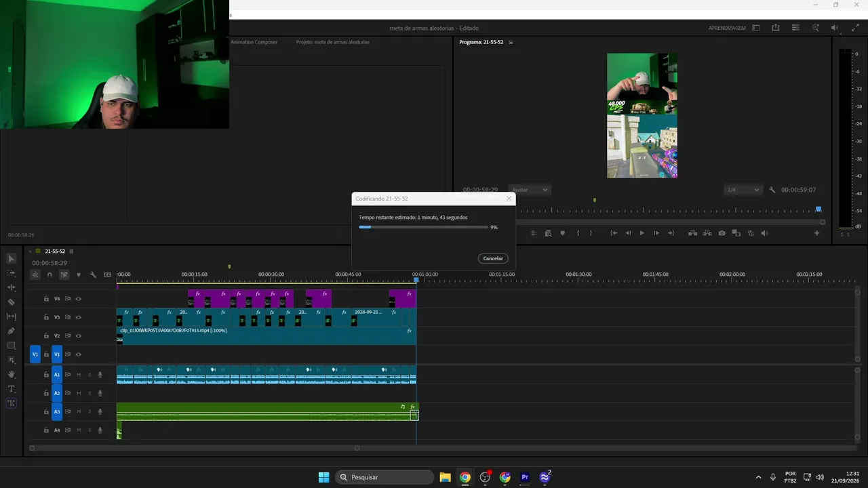Click the Export Frame camera icon

tap(722, 233)
